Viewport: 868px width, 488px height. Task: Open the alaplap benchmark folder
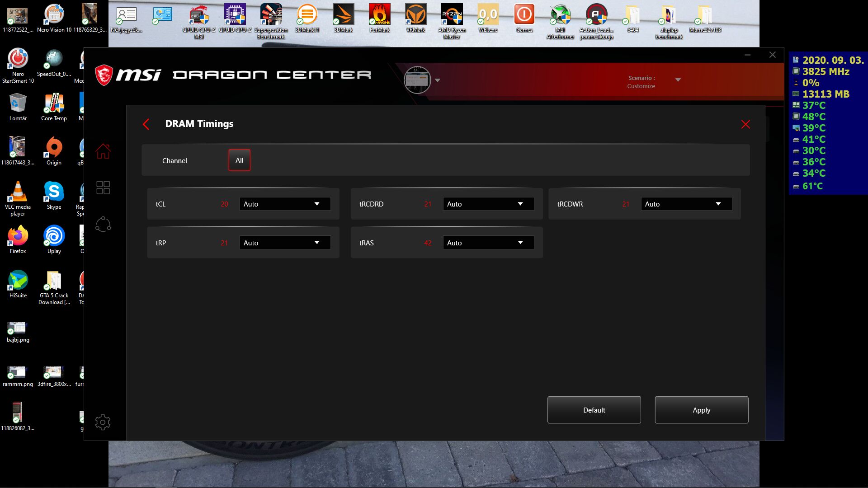[x=669, y=21]
